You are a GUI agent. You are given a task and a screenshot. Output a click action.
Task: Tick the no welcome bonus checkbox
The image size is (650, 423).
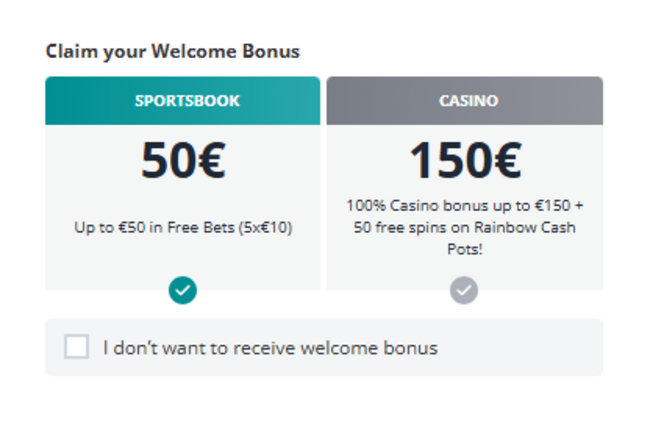[77, 346]
